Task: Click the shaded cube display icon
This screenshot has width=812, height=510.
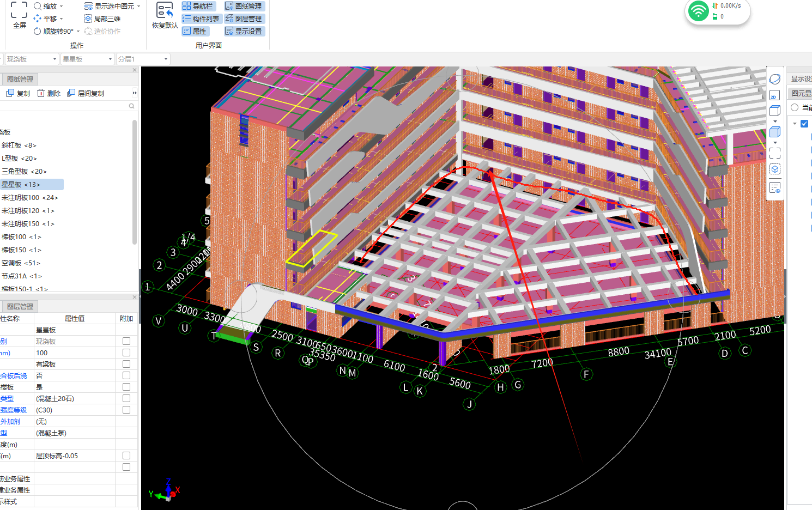Action: (x=775, y=132)
